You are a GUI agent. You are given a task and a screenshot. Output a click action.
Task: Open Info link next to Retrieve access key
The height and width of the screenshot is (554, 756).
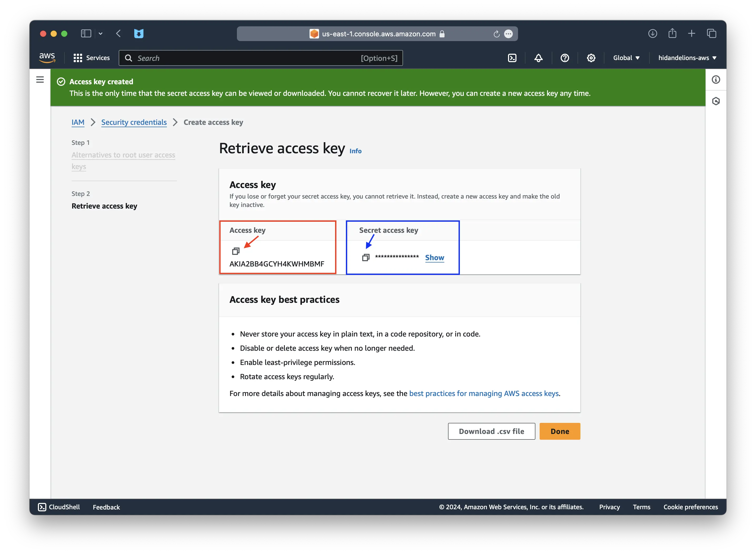(x=355, y=151)
